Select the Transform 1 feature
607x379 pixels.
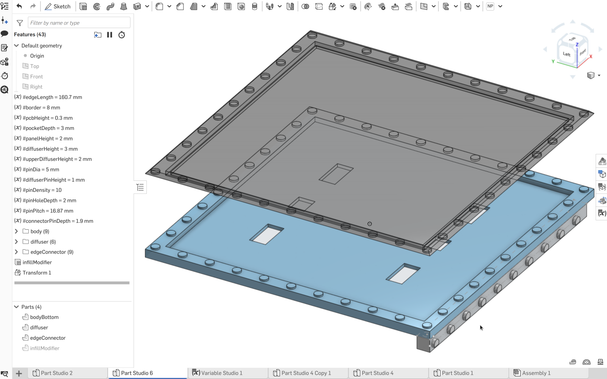(x=36, y=273)
